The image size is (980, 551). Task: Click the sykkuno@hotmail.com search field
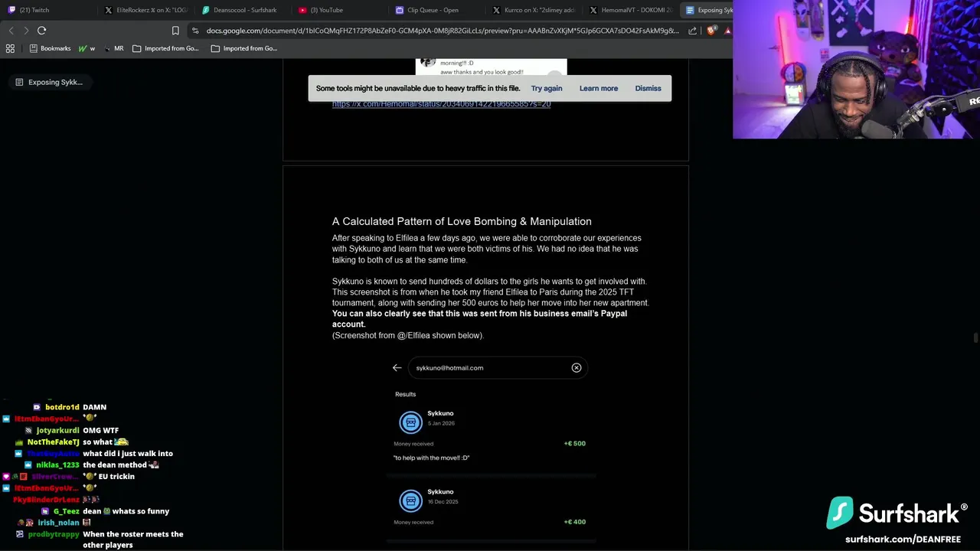point(498,368)
